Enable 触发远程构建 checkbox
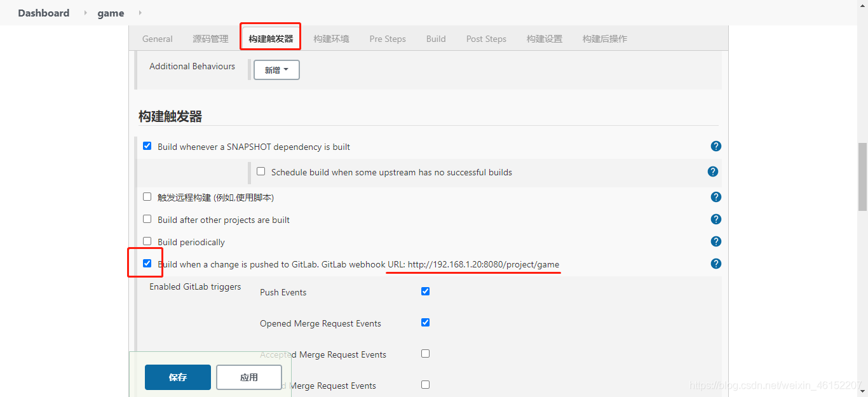This screenshot has height=397, width=868. pyautogui.click(x=147, y=197)
